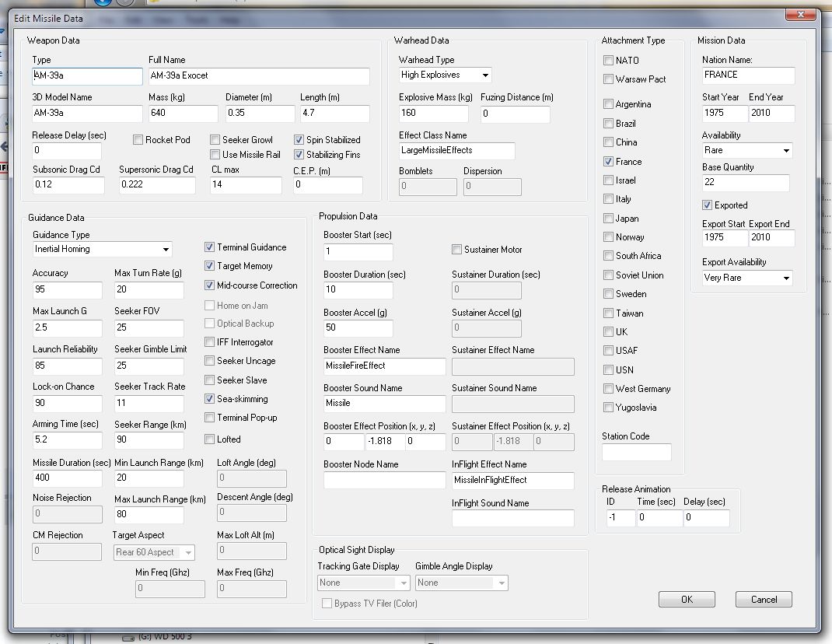Viewport: 832px width, 644px height.
Task: Click the Booster Accel (g) field
Action: pyautogui.click(x=358, y=328)
